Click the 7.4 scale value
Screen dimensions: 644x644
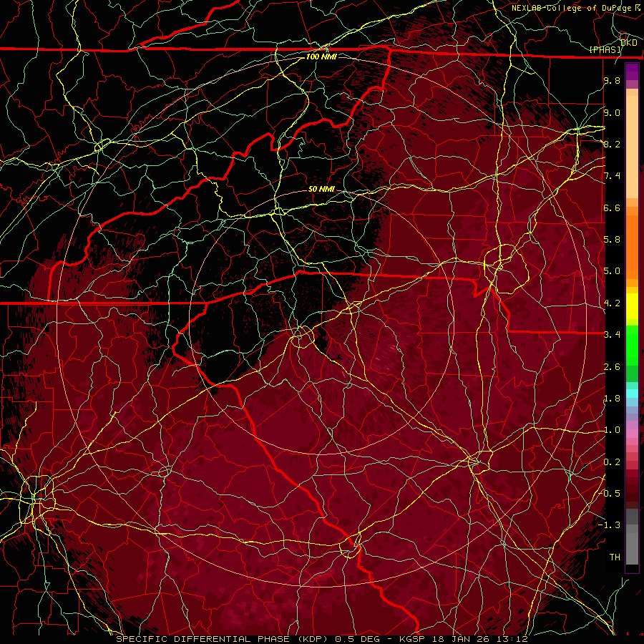point(612,176)
